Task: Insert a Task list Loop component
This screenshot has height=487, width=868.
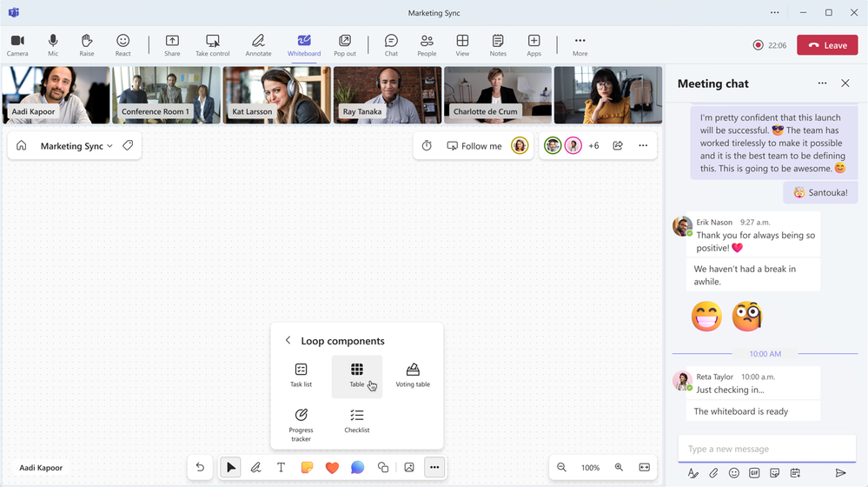Action: [301, 375]
